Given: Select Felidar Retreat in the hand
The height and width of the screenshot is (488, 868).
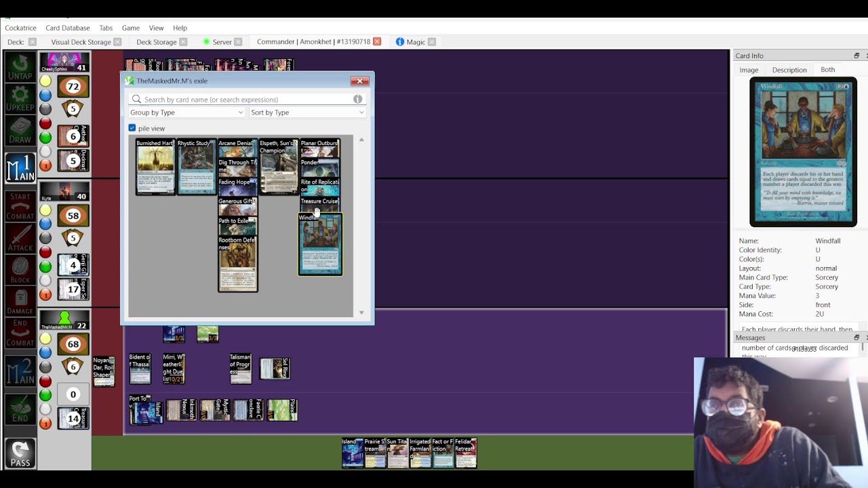Looking at the screenshot, I should (465, 453).
